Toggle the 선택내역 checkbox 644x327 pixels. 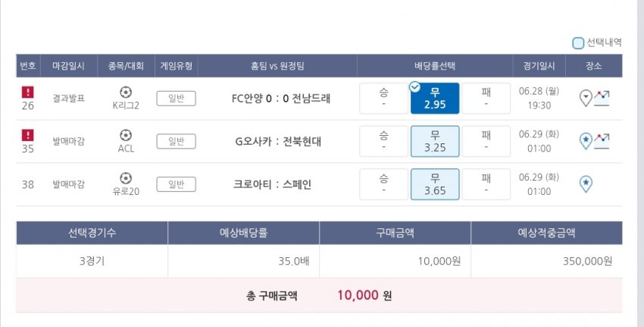click(578, 43)
